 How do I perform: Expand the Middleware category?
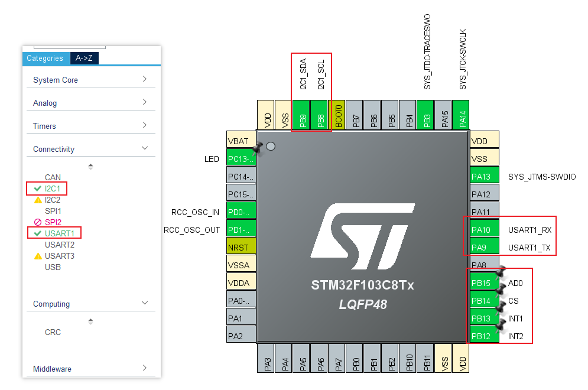point(91,369)
